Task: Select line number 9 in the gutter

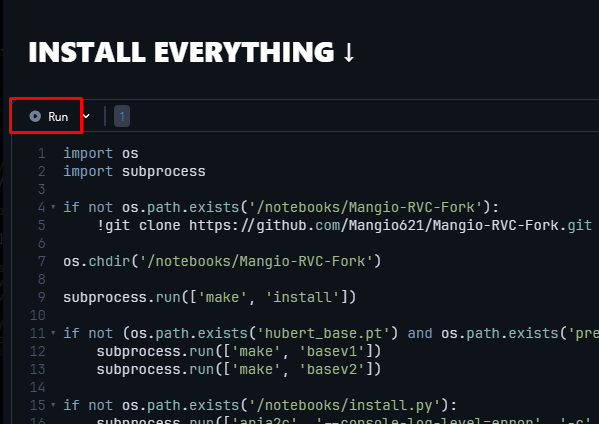Action: click(42, 297)
